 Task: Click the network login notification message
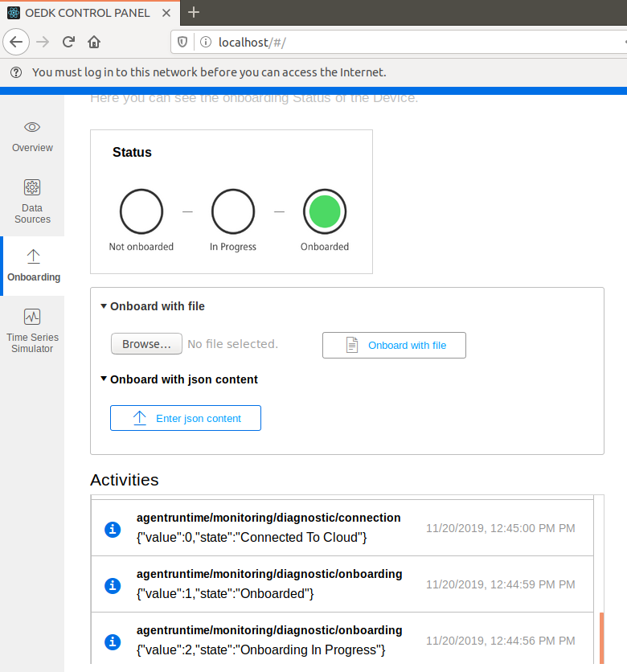coord(209,72)
